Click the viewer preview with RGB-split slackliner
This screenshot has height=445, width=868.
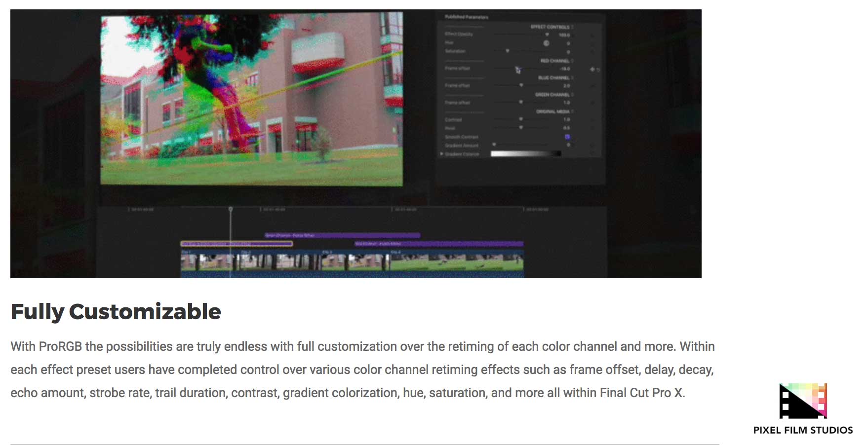[x=251, y=99]
